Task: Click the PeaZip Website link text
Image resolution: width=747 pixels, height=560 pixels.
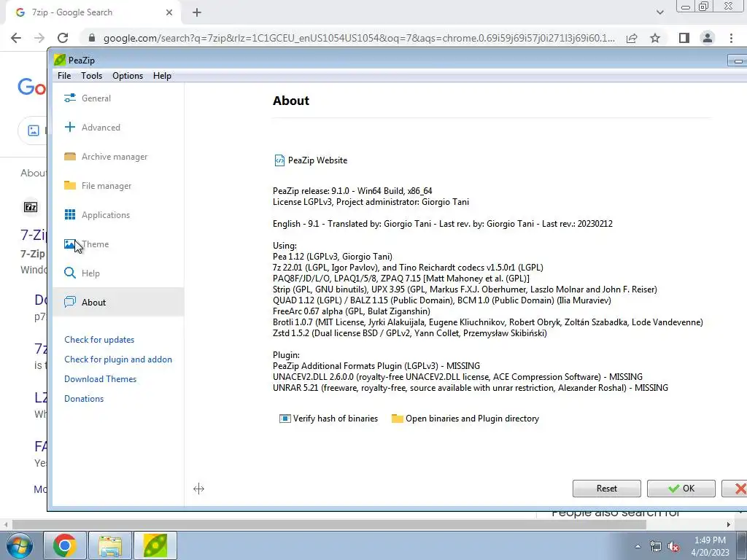Action: pos(318,160)
